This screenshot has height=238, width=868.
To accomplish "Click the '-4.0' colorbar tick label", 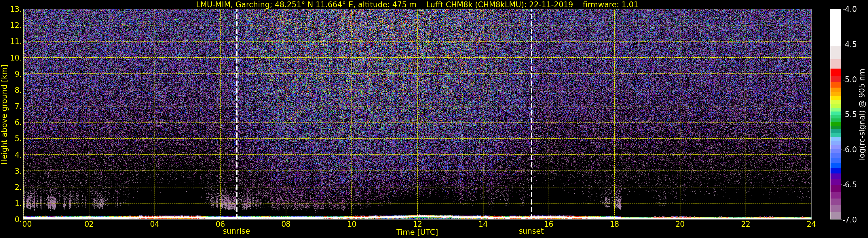I will [x=849, y=10].
